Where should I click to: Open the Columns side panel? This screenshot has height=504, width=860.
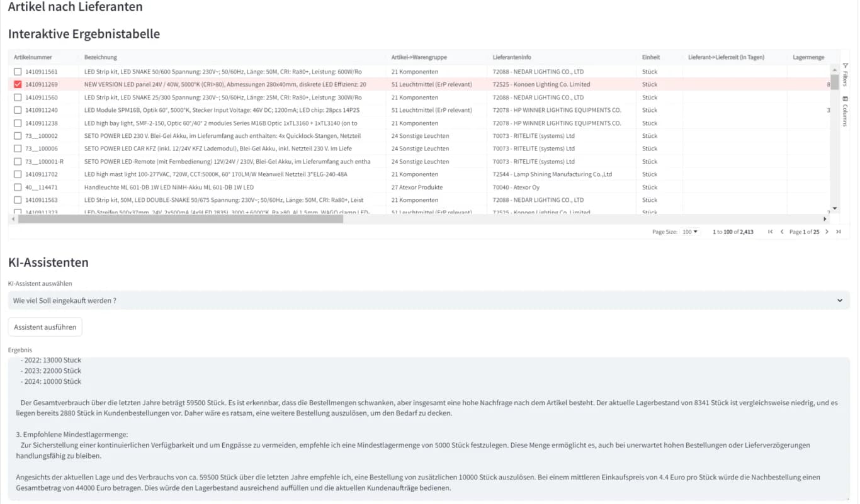pos(845,111)
